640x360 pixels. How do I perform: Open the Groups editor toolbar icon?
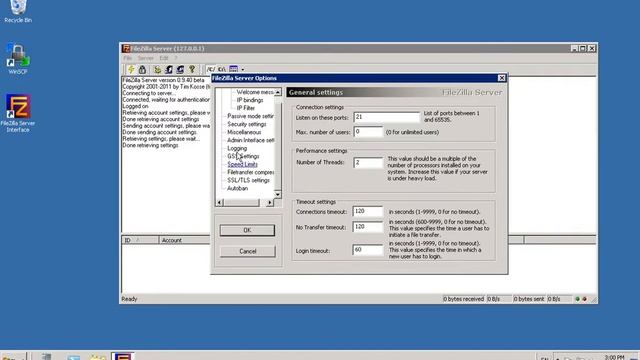[180, 69]
